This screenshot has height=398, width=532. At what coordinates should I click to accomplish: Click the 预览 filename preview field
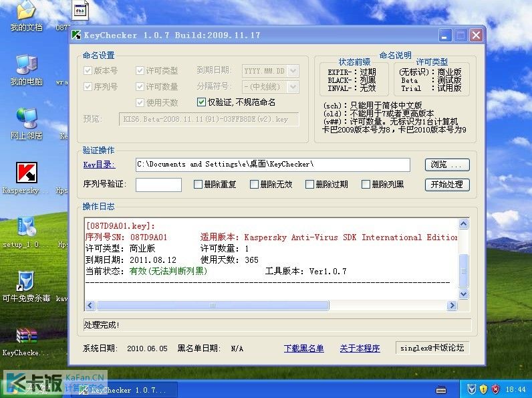pyautogui.click(x=209, y=120)
